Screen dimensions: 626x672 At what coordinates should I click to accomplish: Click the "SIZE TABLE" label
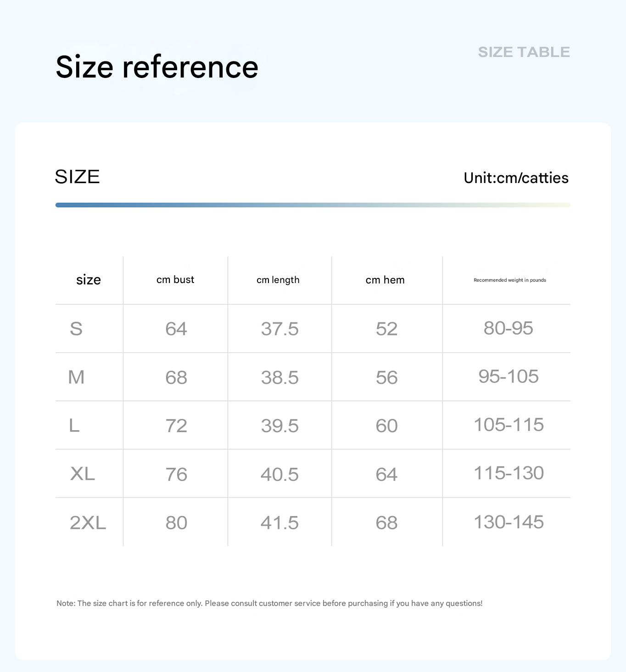pos(524,52)
